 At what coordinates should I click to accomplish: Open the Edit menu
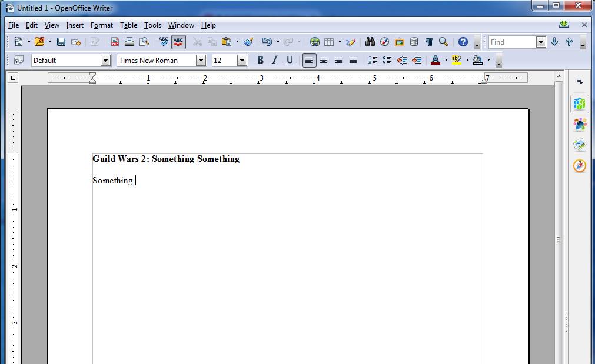pyautogui.click(x=32, y=25)
